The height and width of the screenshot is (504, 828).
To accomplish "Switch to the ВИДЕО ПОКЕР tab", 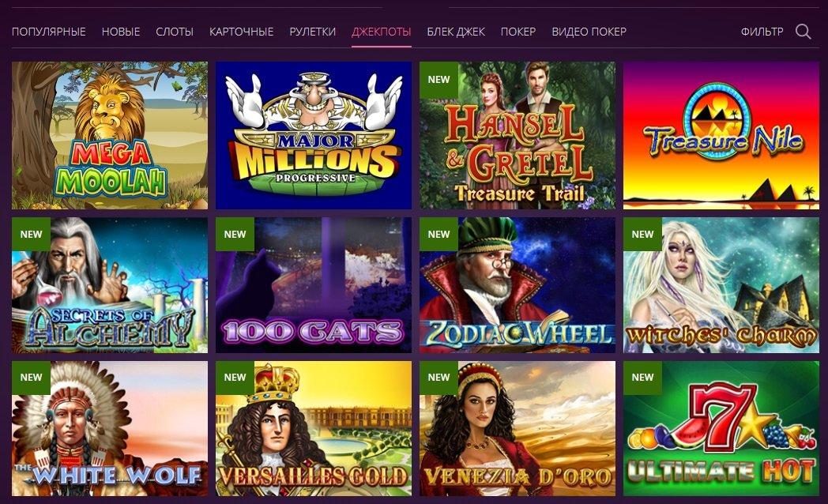I will tap(589, 32).
